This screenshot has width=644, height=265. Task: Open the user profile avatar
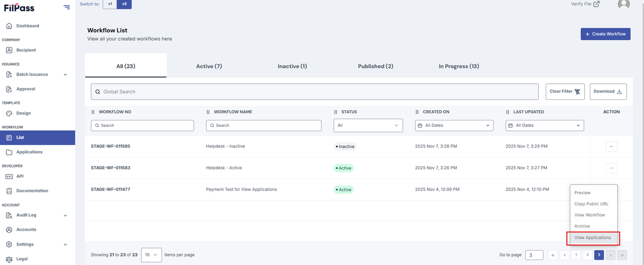click(x=624, y=3)
